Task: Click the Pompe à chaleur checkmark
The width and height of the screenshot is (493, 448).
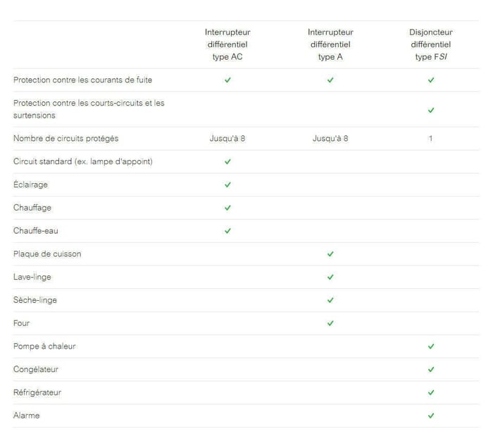Action: click(x=431, y=347)
